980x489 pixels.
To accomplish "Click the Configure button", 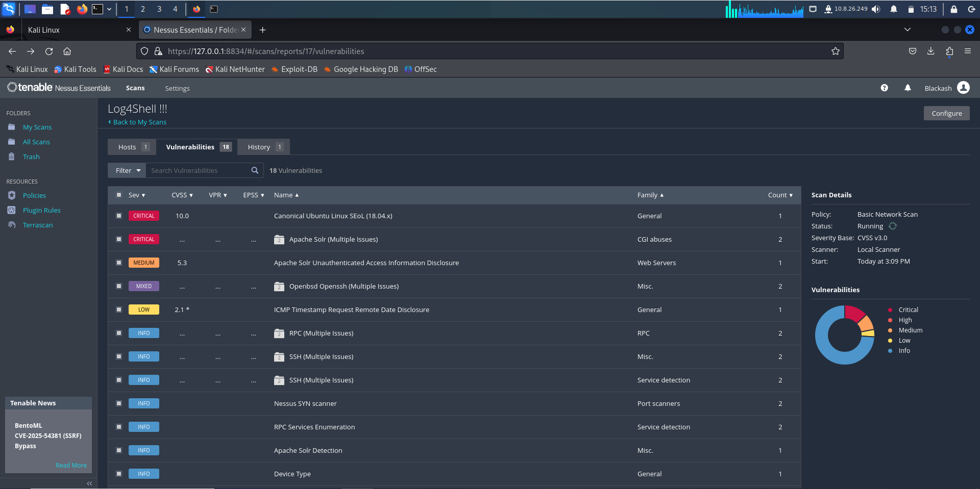I will click(x=946, y=113).
